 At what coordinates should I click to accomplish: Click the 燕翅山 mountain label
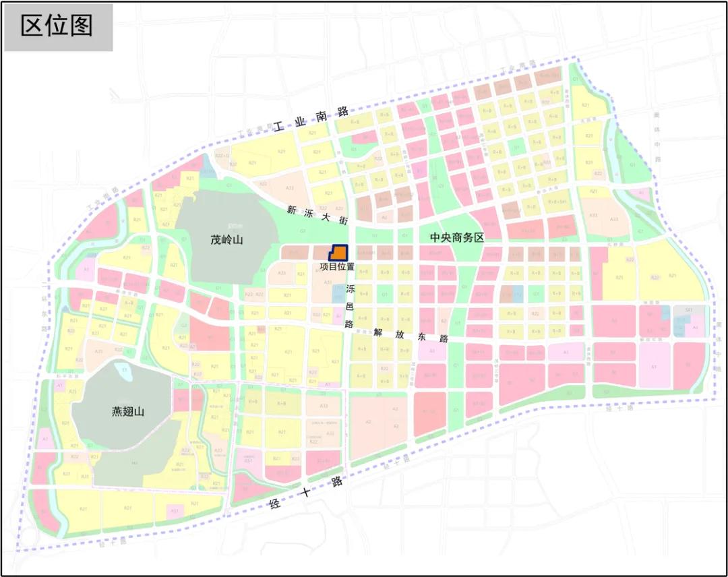[128, 411]
